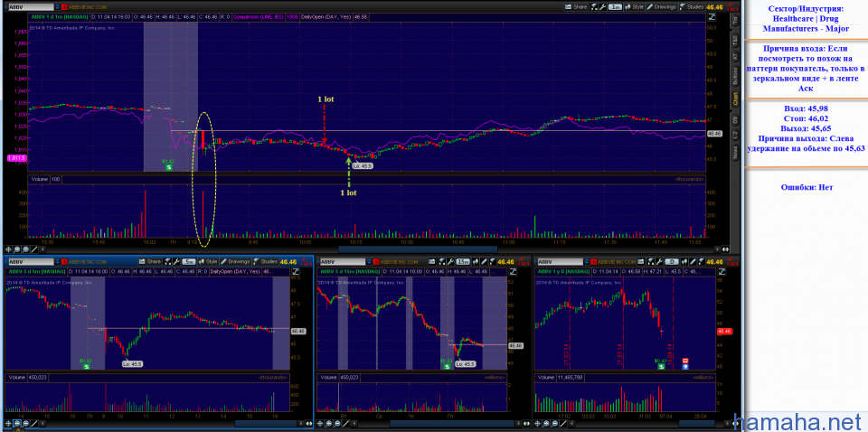Open Style menu in the 5m chart panel
The height and width of the screenshot is (432, 868).
coord(208,261)
